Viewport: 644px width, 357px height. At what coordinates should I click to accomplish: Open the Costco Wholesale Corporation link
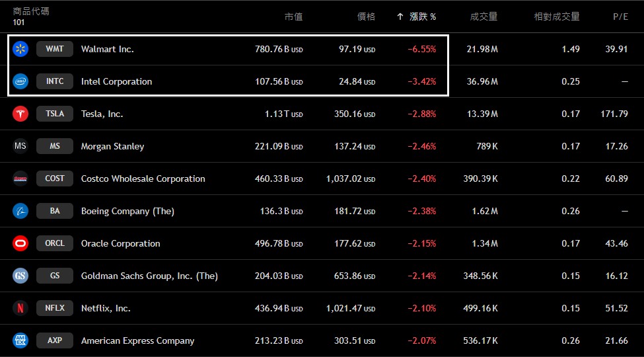143,178
